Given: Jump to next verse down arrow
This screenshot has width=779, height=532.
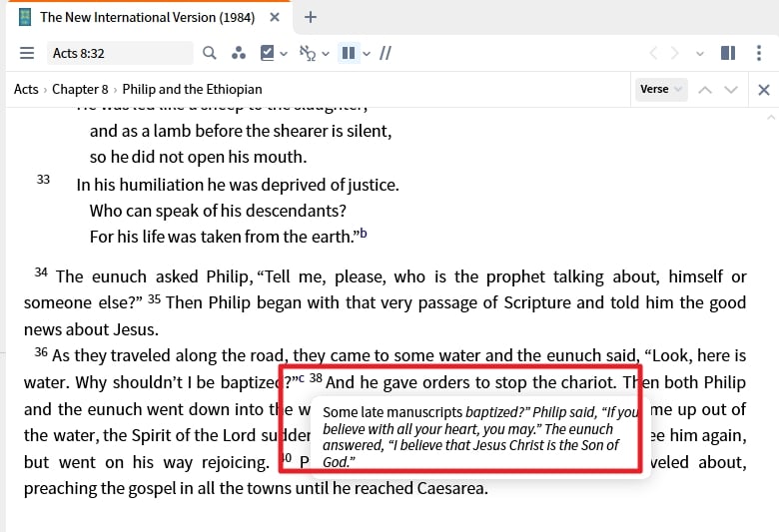Looking at the screenshot, I should pos(730,90).
